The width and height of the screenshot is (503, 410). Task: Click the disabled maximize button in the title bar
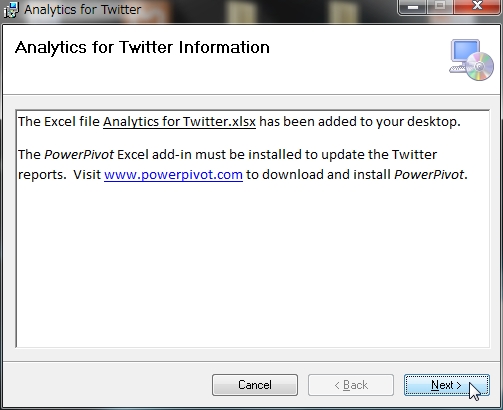(x=440, y=7)
